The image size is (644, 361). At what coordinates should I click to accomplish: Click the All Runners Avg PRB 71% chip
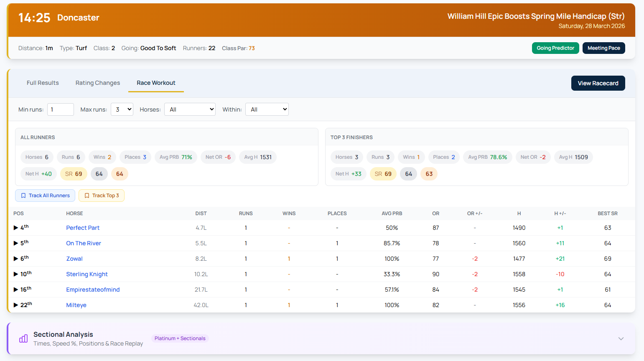coord(176,157)
